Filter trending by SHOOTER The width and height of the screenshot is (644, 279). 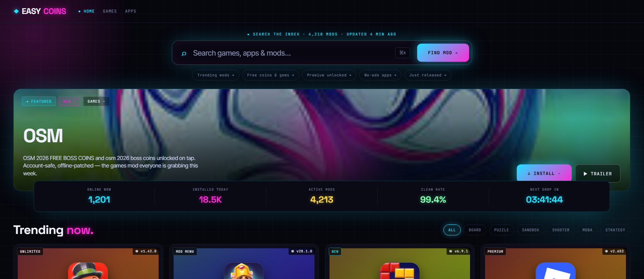click(x=561, y=230)
